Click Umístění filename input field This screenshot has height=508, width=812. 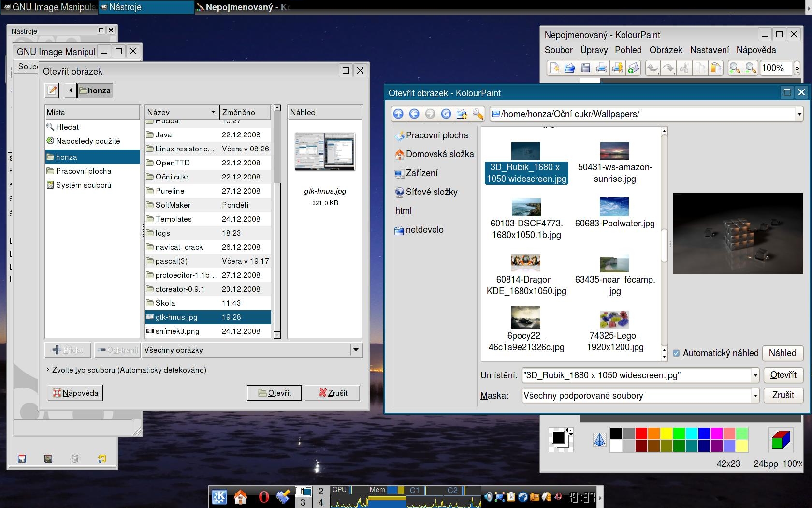pos(636,375)
